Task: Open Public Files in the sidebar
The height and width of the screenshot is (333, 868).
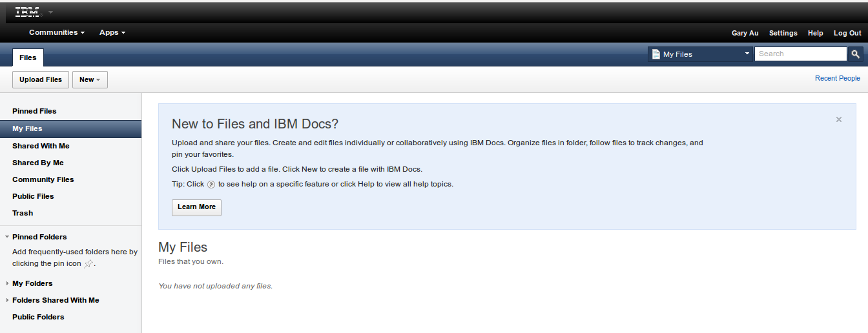Action: click(33, 196)
